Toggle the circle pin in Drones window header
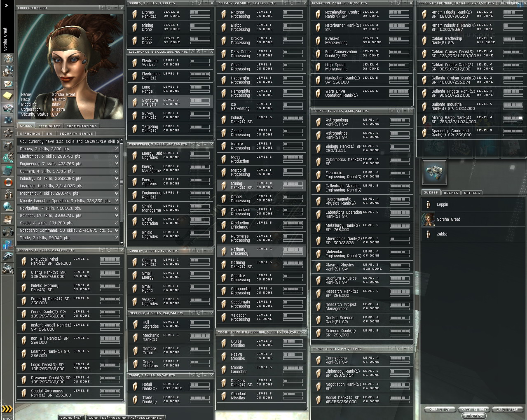The image size is (527, 420). (x=199, y=3)
